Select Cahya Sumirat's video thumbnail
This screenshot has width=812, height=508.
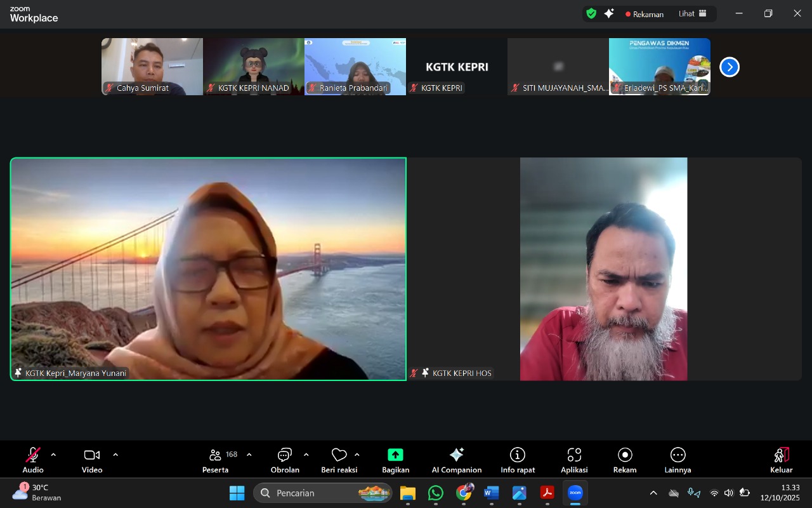[x=152, y=66]
